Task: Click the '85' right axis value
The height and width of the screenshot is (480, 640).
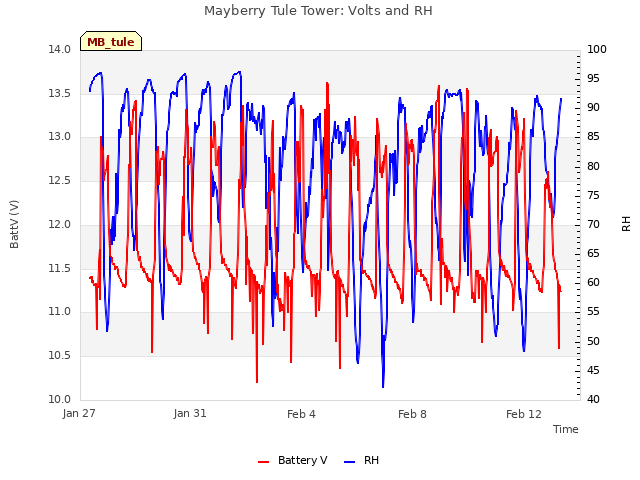Action: [593, 137]
